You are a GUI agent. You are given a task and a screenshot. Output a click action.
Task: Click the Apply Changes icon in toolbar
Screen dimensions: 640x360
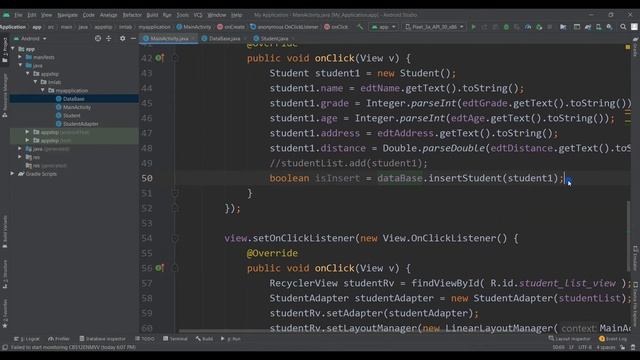click(484, 27)
